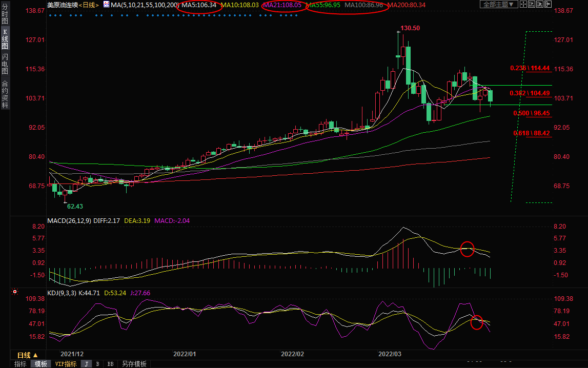
Task: Open the 合约资料 side tab
Action: click(x=5, y=94)
